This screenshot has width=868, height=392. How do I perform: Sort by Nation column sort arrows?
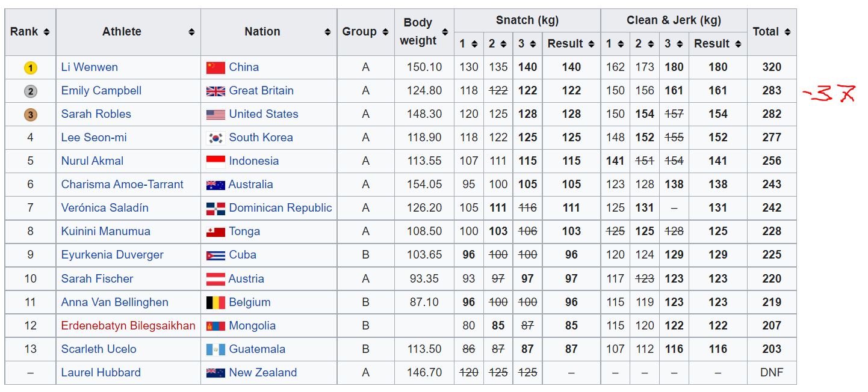[x=328, y=32]
